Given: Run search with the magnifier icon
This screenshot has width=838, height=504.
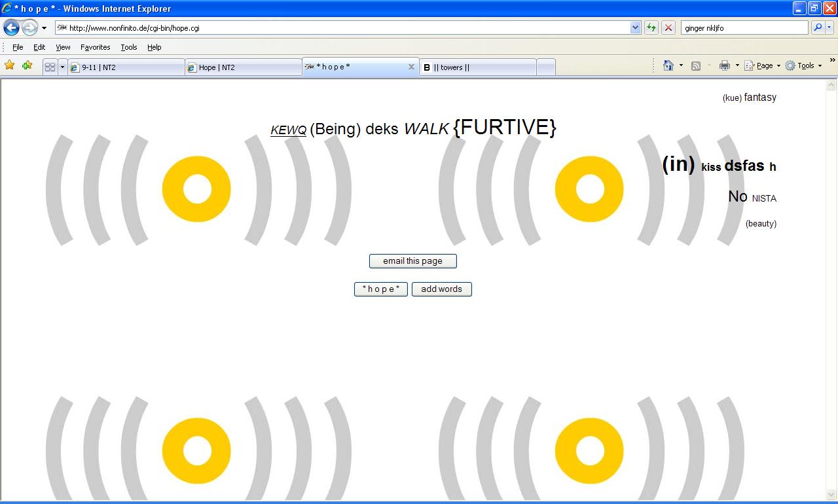Looking at the screenshot, I should click(x=817, y=27).
